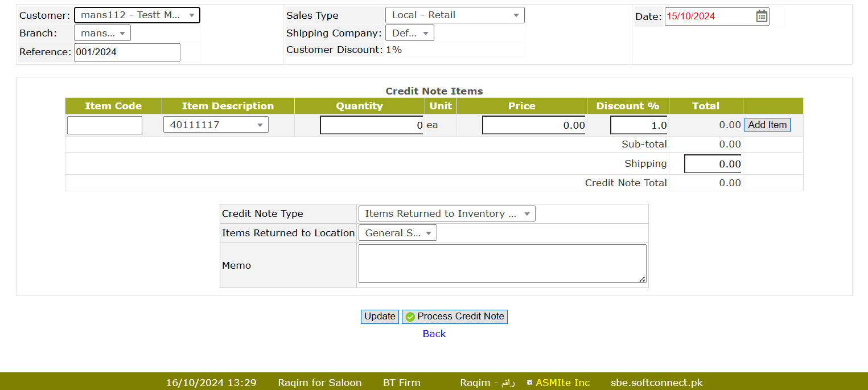Expand Items Returned to Location dropdown

[x=397, y=233]
